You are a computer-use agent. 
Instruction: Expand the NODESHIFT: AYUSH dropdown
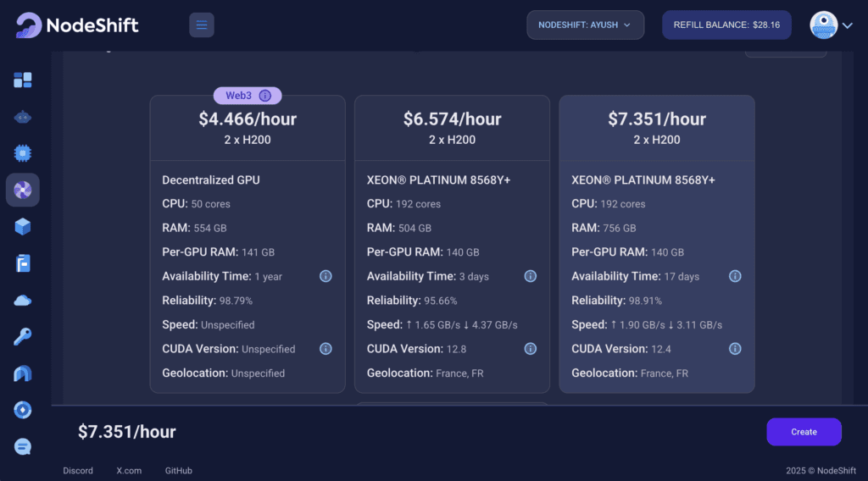585,25
